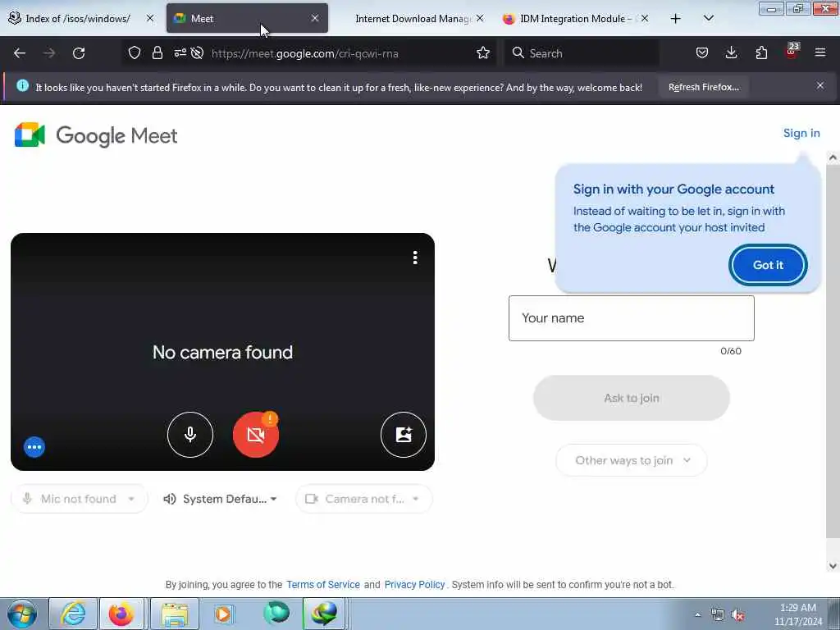Click the muted volume tray icon
This screenshot has width=840, height=630.
(738, 615)
